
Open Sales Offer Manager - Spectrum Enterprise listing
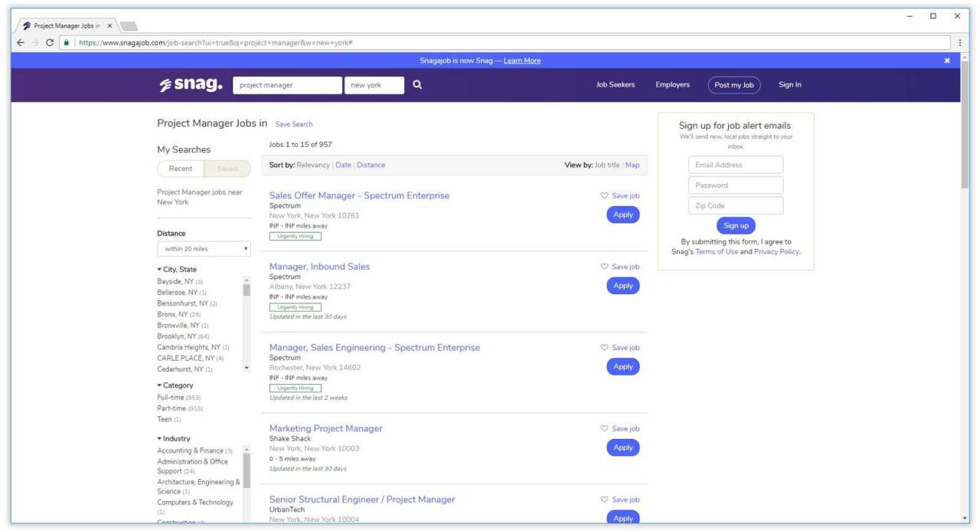pos(359,195)
